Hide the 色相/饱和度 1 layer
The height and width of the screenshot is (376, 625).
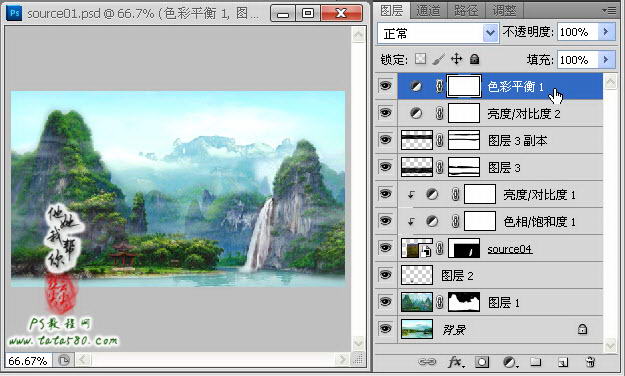[x=385, y=220]
